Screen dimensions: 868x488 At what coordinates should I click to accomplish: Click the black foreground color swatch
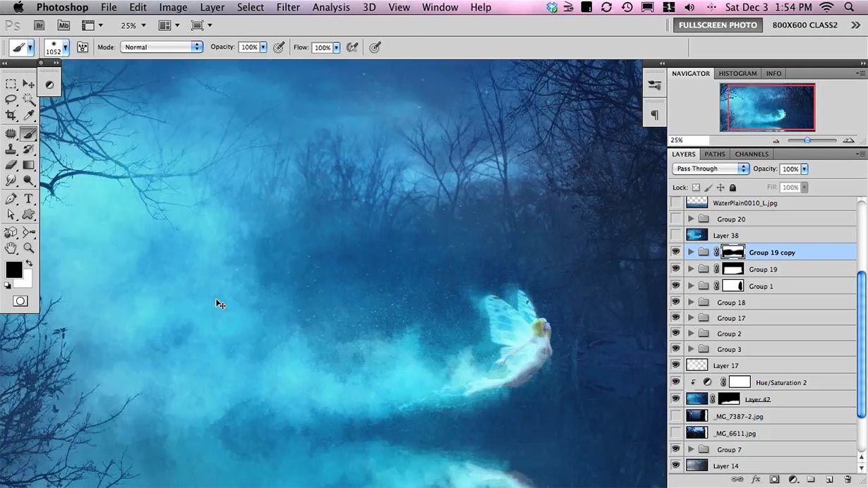pyautogui.click(x=13, y=269)
